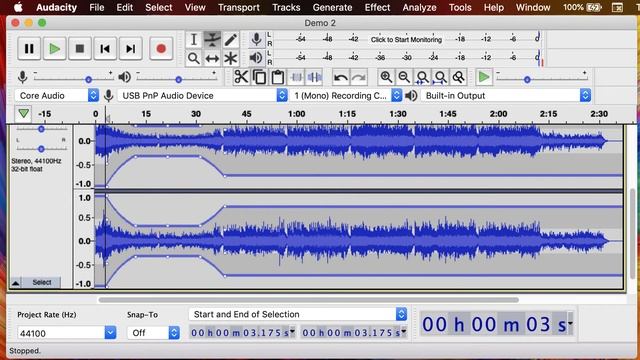Open the Project Rate 44100 dropdown
This screenshot has width=640, height=360.
[67, 333]
